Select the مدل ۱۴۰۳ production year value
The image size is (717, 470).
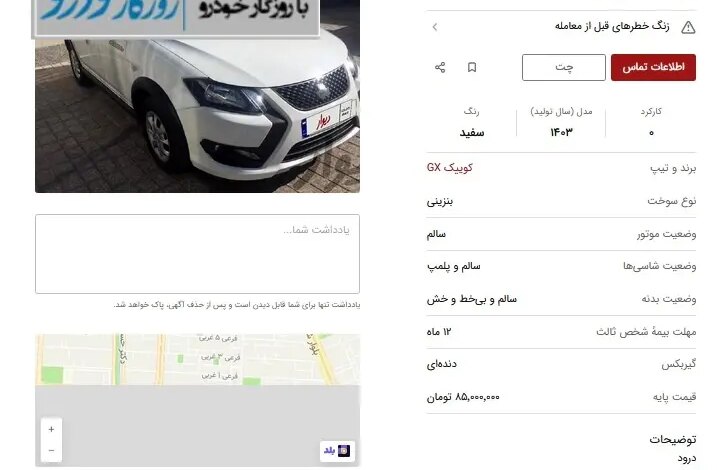click(x=561, y=132)
